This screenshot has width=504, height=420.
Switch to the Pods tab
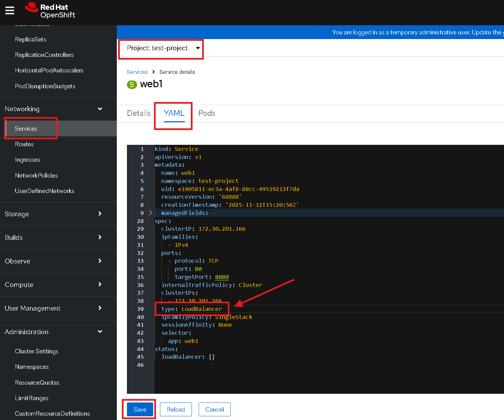pyautogui.click(x=207, y=113)
